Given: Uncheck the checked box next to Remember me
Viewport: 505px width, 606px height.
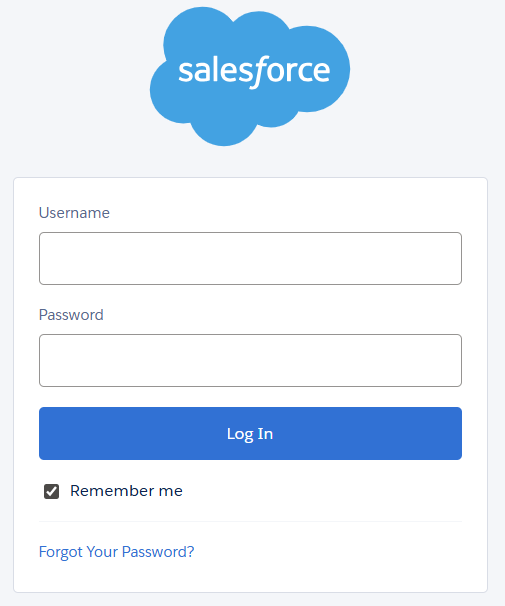Looking at the screenshot, I should [x=51, y=491].
